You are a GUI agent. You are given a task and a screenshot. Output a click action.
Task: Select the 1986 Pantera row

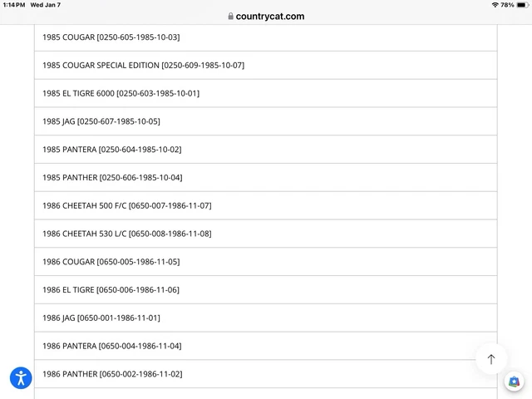point(111,346)
